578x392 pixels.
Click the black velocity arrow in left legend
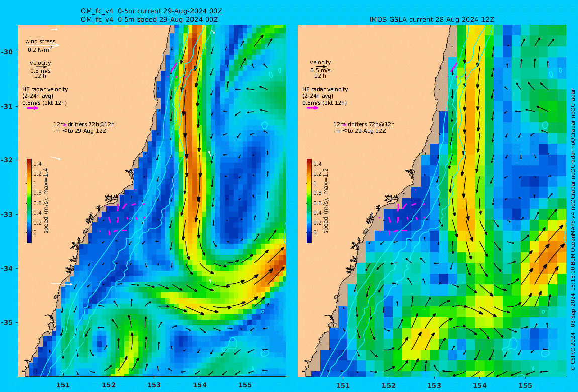(41, 67)
